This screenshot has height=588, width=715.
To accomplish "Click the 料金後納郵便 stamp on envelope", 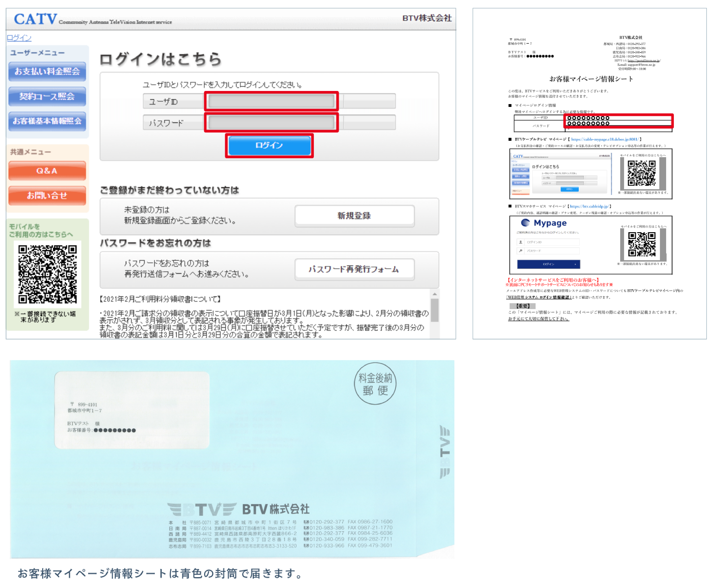I will point(375,383).
